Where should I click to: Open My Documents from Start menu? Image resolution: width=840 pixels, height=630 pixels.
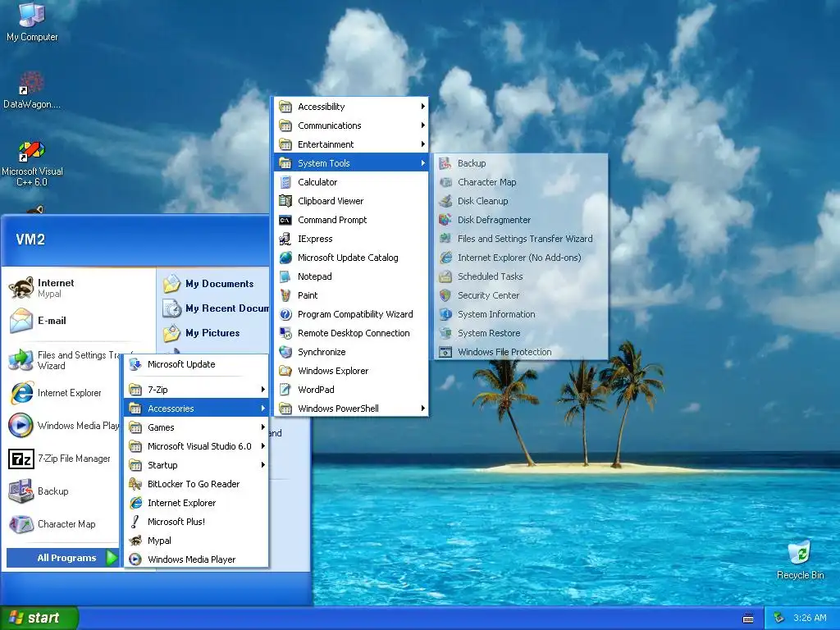click(214, 283)
